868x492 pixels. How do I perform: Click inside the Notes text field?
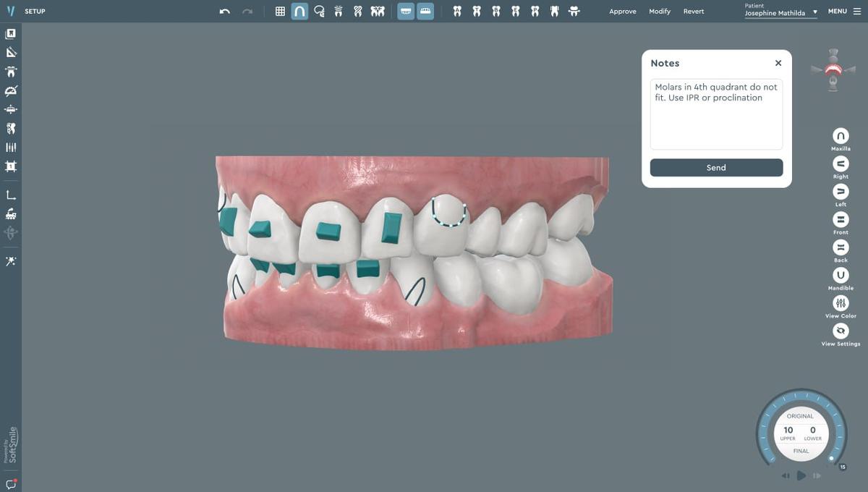(x=716, y=116)
